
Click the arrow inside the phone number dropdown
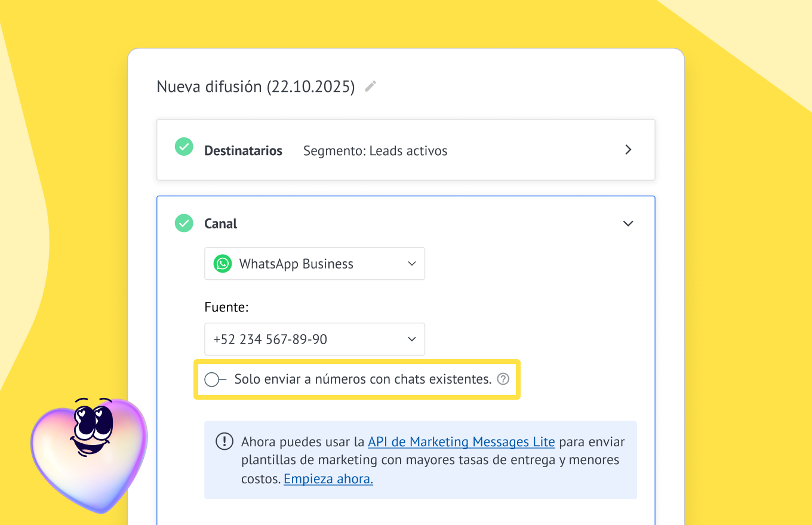412,339
